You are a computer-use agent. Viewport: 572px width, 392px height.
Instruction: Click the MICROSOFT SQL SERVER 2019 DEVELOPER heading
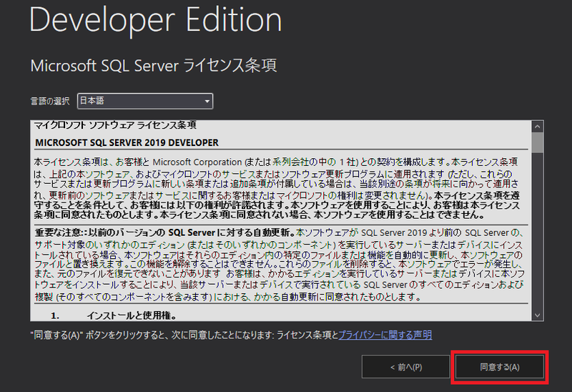click(x=127, y=143)
